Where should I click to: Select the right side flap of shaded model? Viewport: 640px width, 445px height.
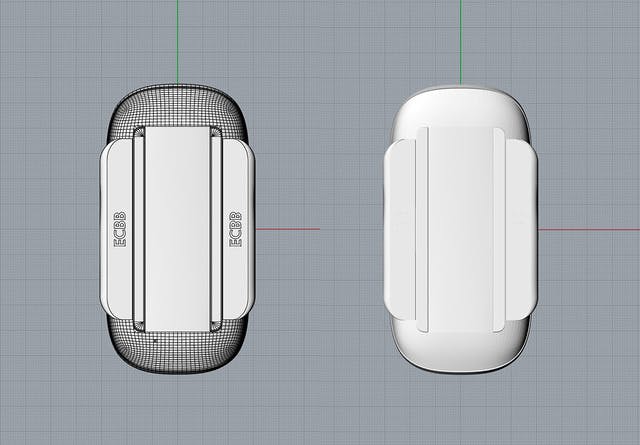pyautogui.click(x=521, y=230)
